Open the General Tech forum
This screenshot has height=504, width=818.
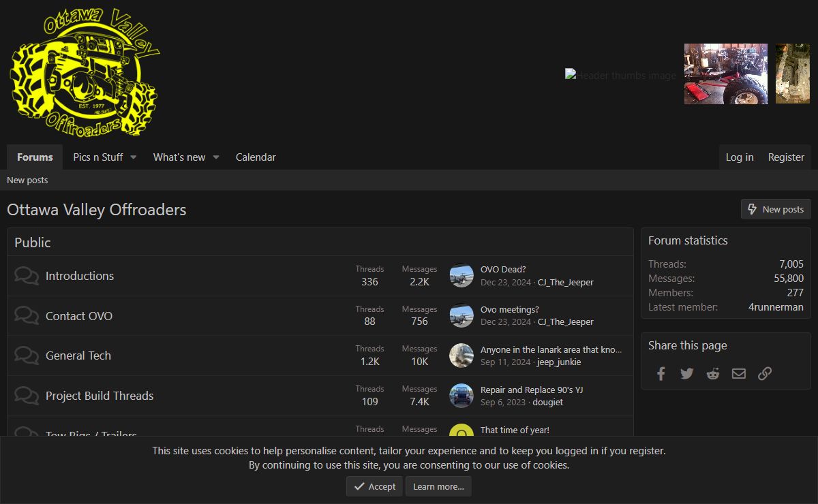(x=78, y=356)
